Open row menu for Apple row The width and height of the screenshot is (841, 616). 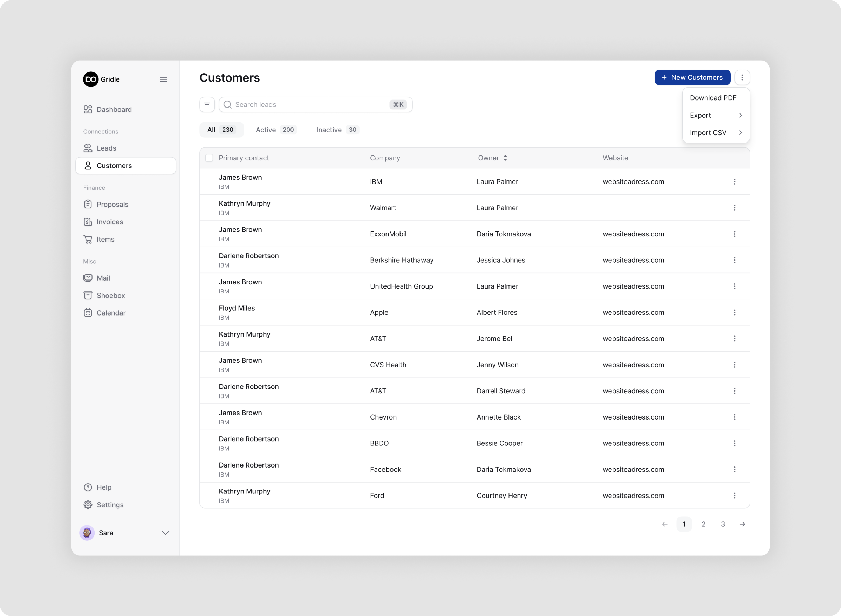coord(734,312)
